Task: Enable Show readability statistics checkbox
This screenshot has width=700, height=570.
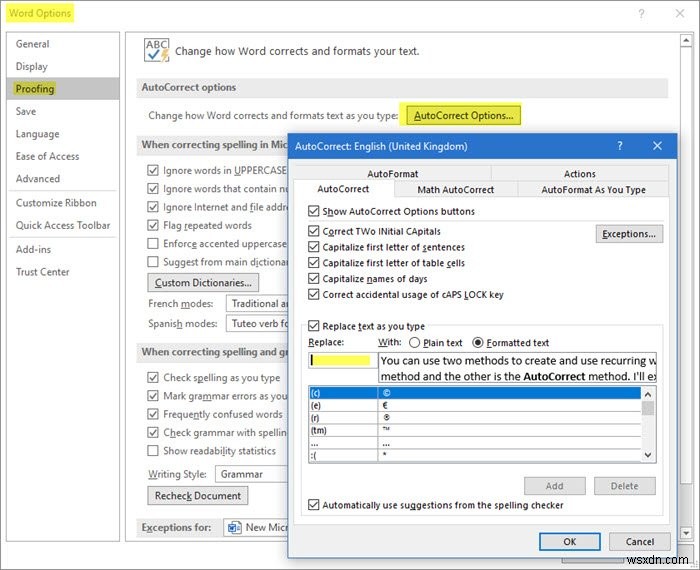Action: coord(153,451)
